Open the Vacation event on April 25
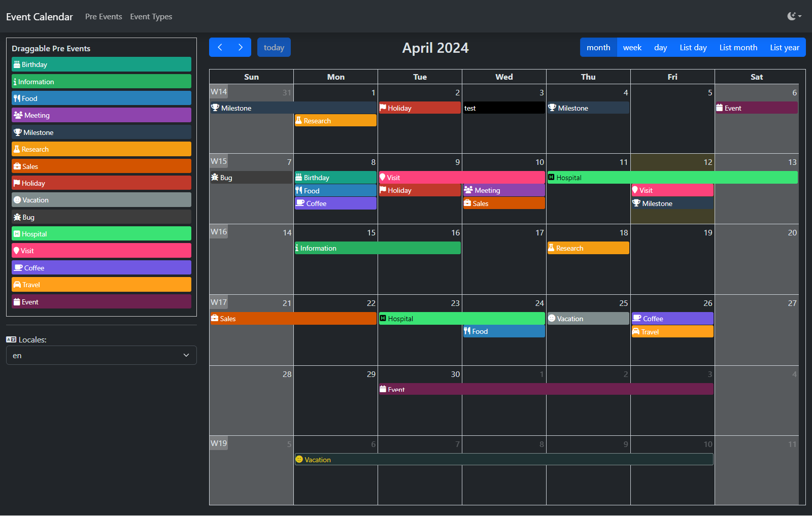Screen dimensions: 812x516 pos(588,319)
